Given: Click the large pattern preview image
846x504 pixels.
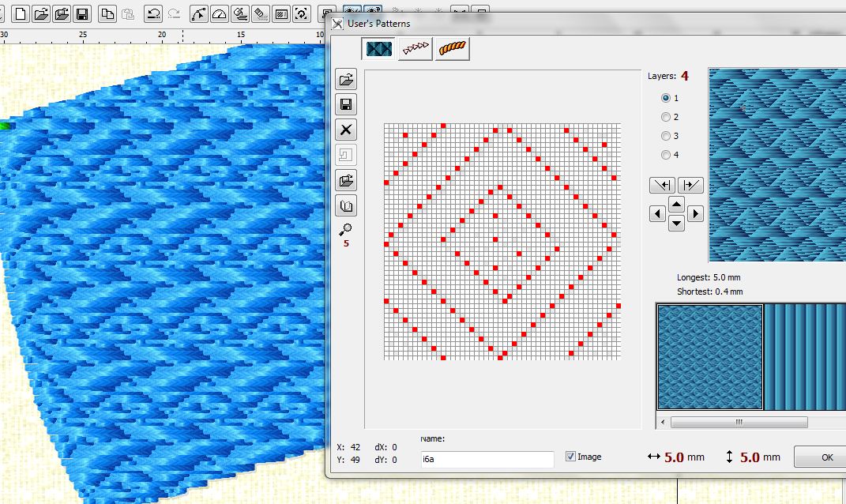Looking at the screenshot, I should click(x=777, y=164).
